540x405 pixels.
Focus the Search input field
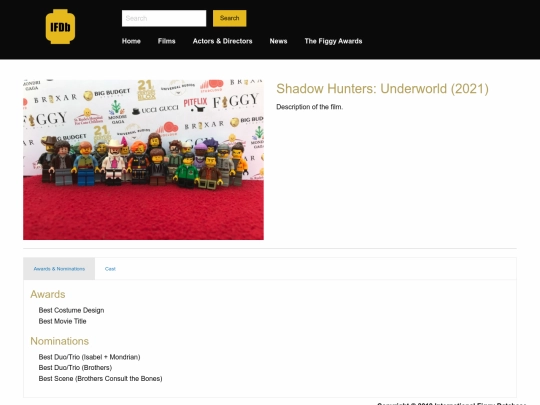click(x=164, y=18)
